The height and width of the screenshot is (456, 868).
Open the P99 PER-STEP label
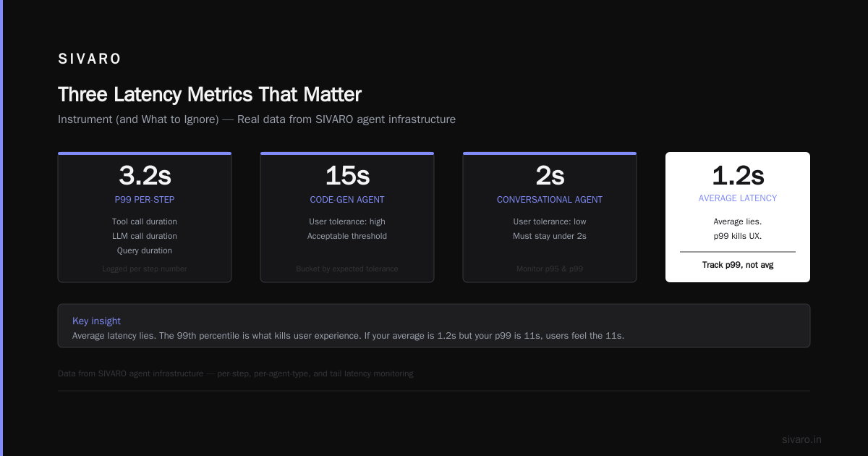click(145, 200)
